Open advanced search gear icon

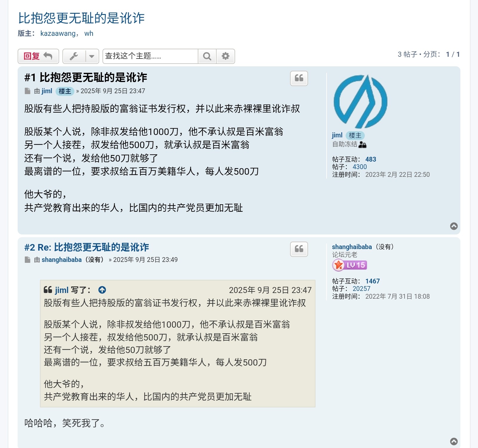(x=226, y=56)
